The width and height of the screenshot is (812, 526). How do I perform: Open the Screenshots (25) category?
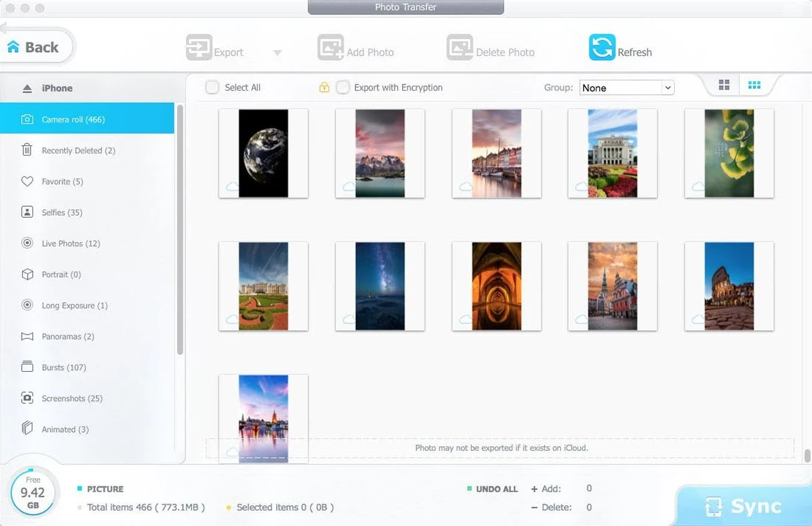[72, 398]
